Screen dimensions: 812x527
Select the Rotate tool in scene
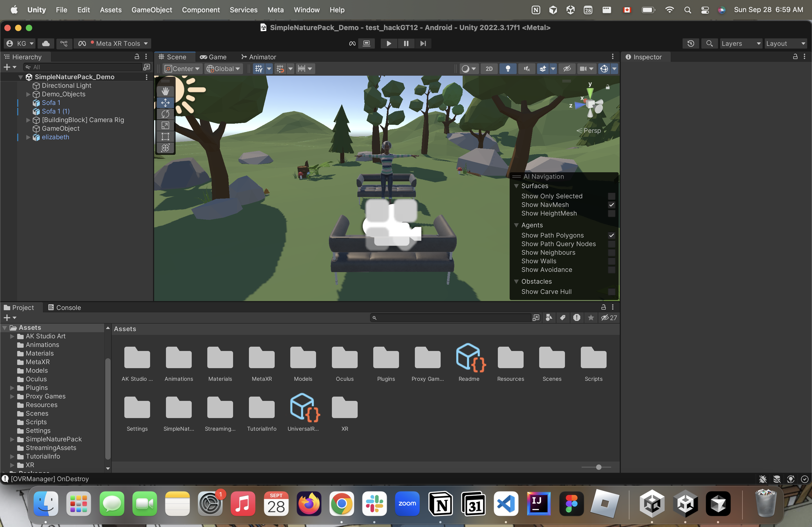pos(165,114)
